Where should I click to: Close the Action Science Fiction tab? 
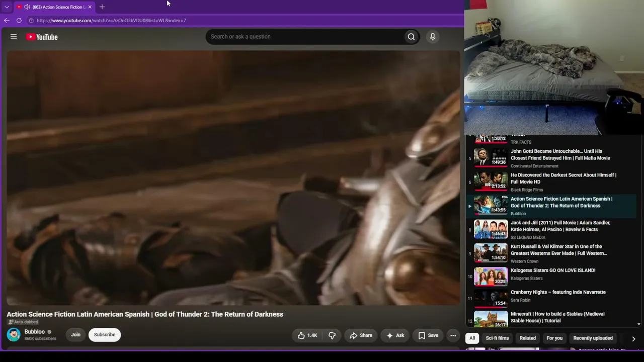coord(90,7)
